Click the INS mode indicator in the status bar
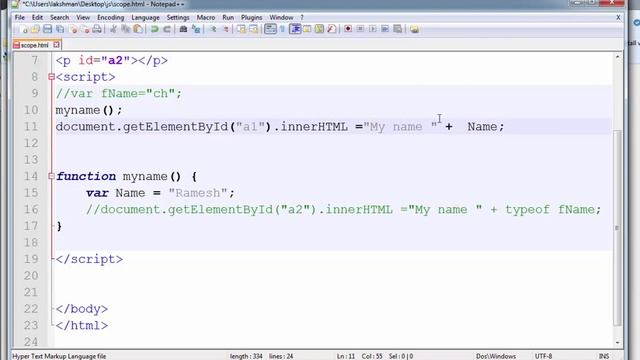Viewport: 640px width, 360px height. coord(604,356)
